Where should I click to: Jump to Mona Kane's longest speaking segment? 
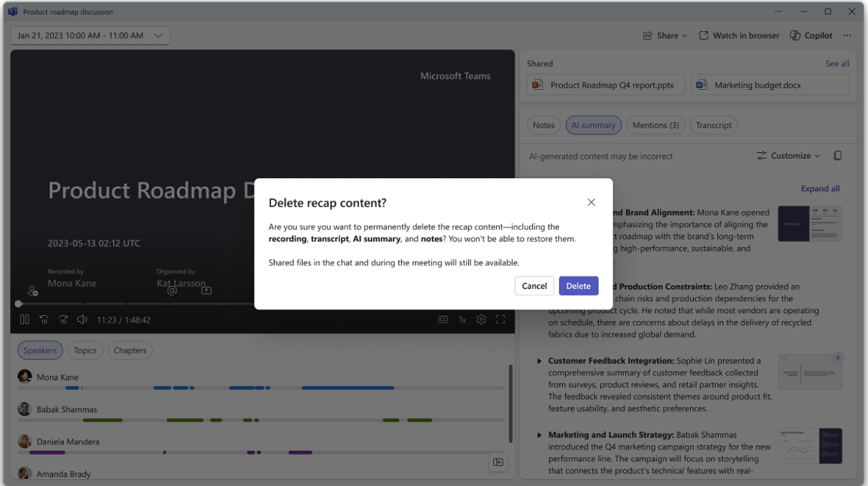[x=347, y=388]
